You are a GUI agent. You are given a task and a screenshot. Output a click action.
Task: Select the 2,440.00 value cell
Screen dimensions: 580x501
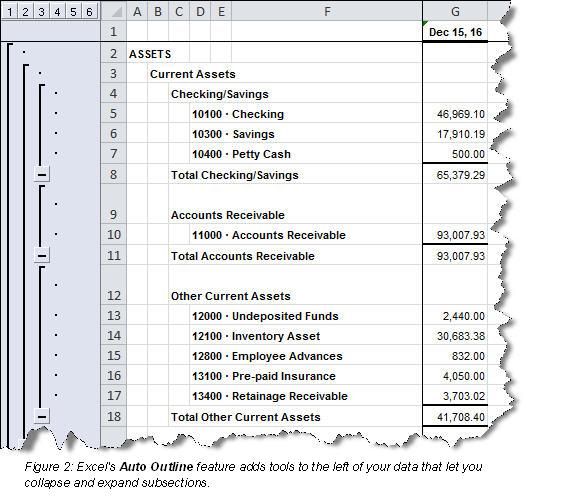coord(455,316)
